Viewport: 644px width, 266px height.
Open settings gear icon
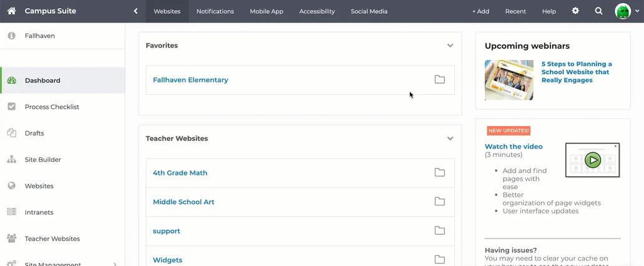point(575,11)
